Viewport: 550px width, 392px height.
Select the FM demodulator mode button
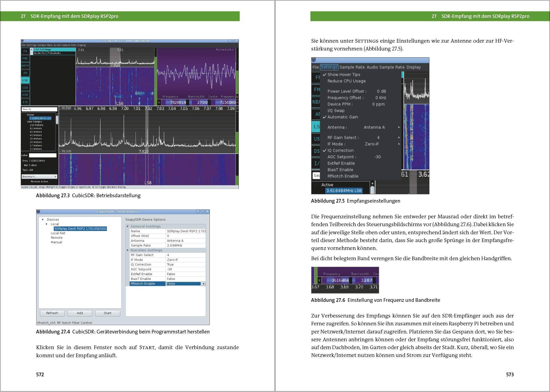pyautogui.click(x=25, y=51)
